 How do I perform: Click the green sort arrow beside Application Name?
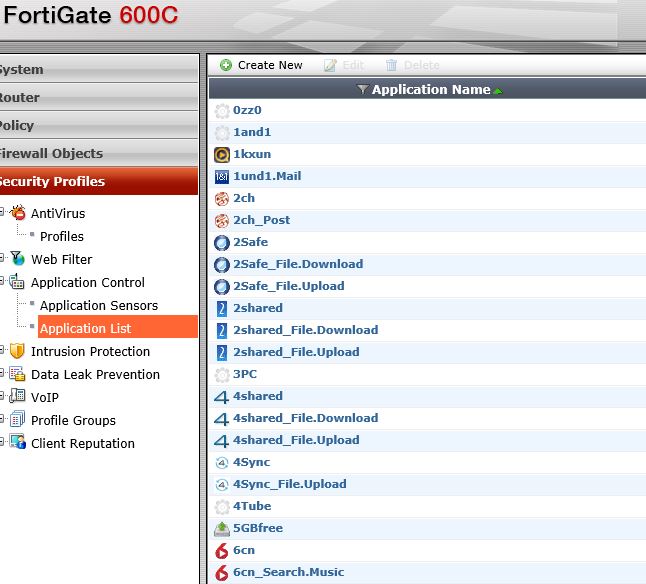point(498,91)
